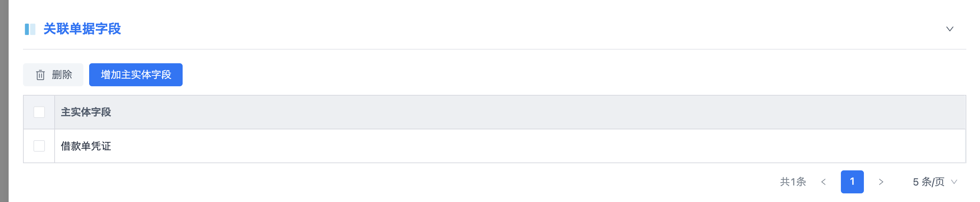The width and height of the screenshot is (980, 202).
Task: Click the page size dropdown arrow
Action: 954,182
